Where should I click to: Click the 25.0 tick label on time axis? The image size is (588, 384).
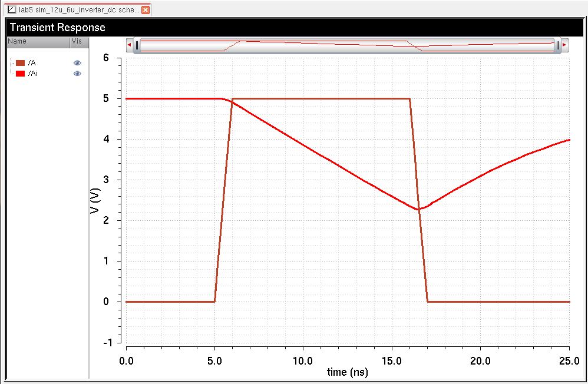569,361
